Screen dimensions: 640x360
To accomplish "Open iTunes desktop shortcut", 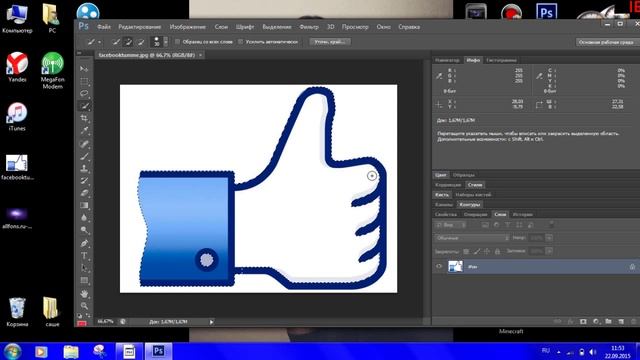I will point(17,117).
